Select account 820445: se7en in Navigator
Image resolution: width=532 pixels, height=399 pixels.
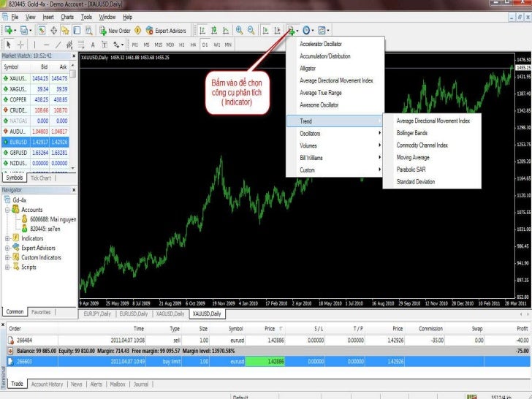click(x=45, y=229)
